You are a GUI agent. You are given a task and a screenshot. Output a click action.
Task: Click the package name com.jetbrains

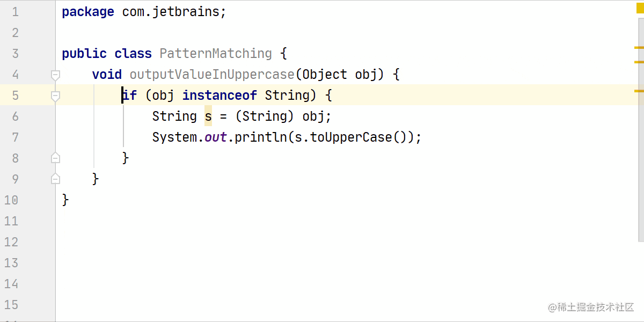pyautogui.click(x=171, y=12)
